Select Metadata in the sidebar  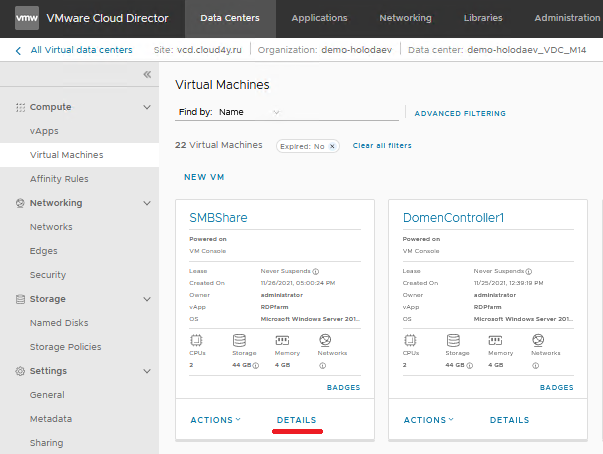pyautogui.click(x=51, y=419)
